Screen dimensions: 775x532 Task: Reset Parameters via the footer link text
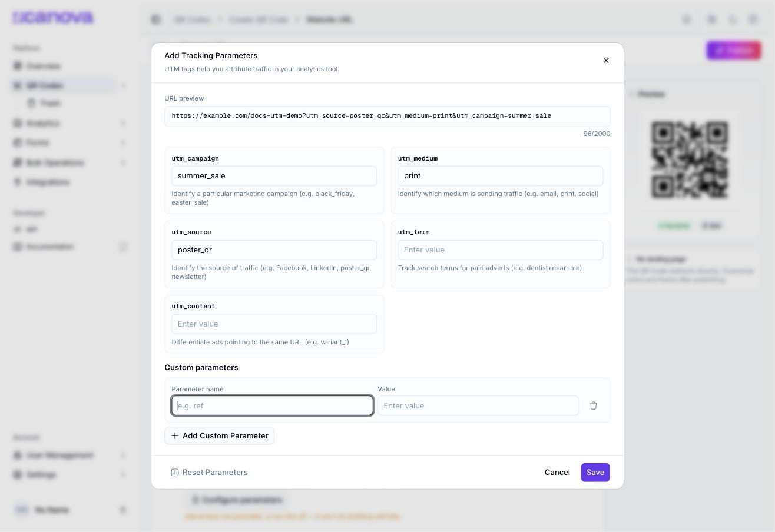tap(215, 473)
